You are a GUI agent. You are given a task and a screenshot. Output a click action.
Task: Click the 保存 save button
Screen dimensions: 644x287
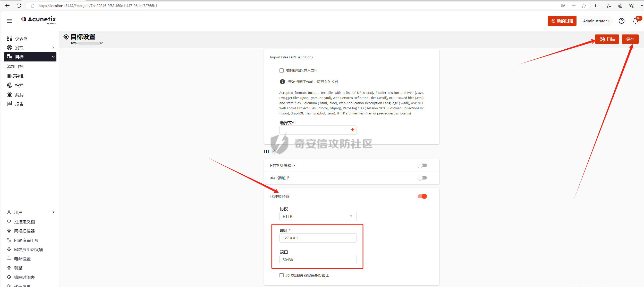click(x=630, y=39)
